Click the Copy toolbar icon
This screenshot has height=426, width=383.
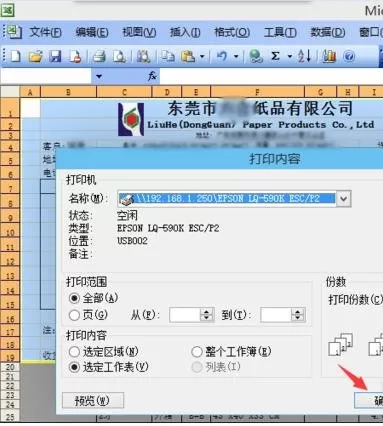(168, 56)
